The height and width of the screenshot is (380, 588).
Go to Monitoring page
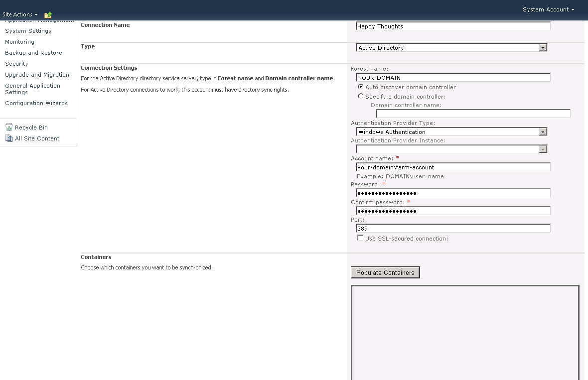tap(19, 42)
